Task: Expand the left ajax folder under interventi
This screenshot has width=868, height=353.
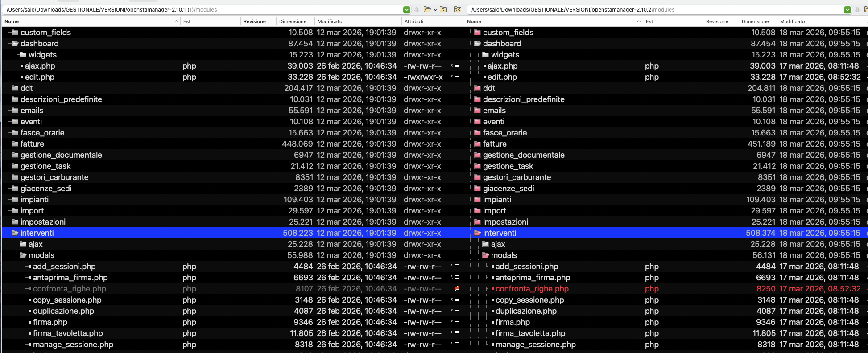Action: coord(23,244)
